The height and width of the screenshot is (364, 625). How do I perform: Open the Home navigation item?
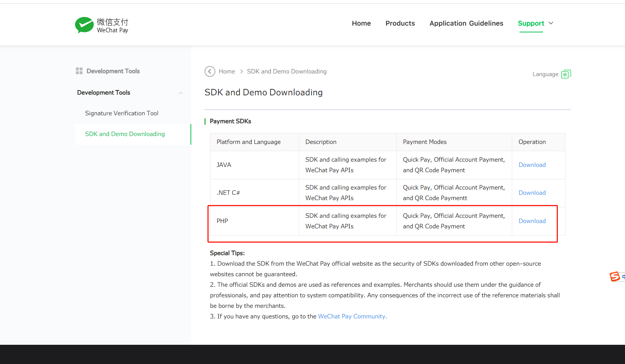361,23
